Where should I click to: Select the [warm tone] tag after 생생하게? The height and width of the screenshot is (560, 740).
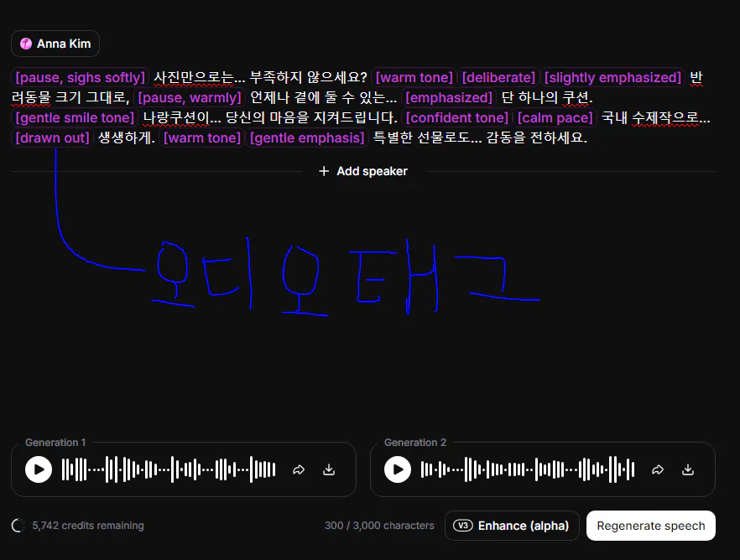(x=202, y=138)
